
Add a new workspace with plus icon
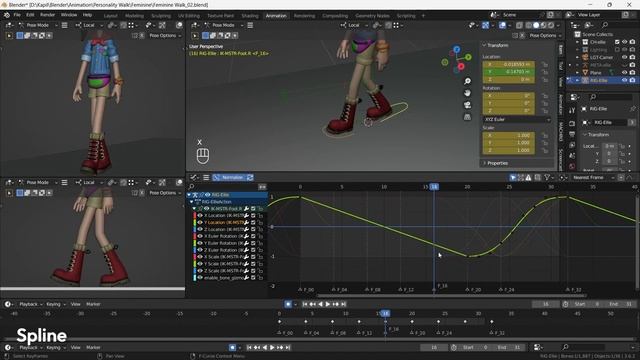423,16
